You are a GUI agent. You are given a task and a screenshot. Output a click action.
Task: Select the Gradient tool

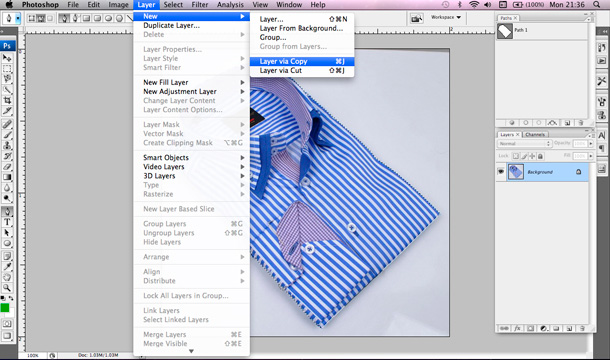point(7,177)
